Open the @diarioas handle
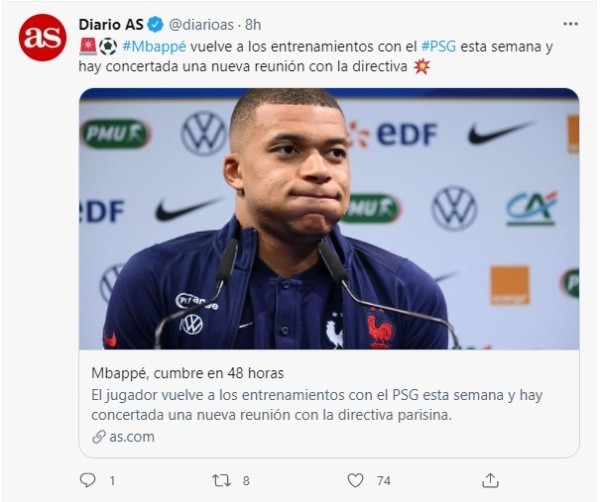600x502 pixels. 201,25
